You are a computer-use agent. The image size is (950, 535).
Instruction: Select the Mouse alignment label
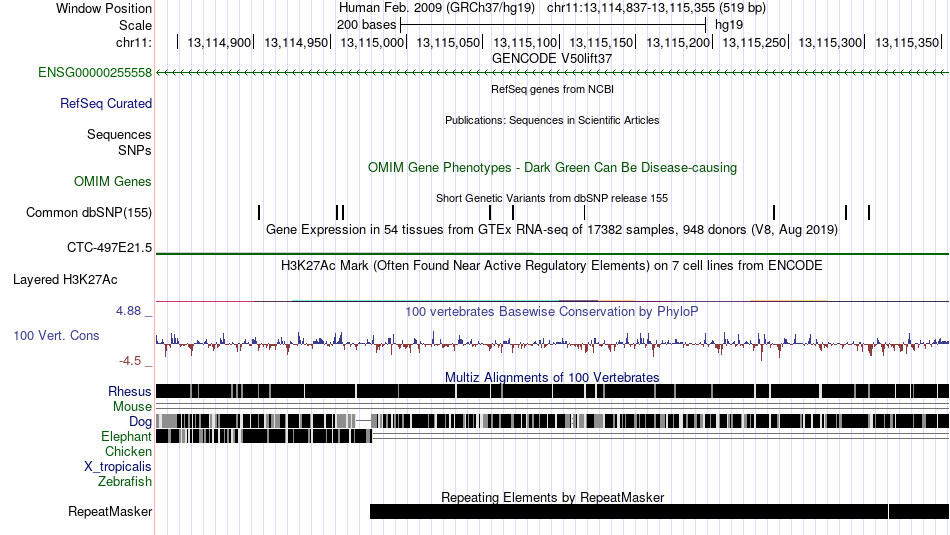tap(132, 407)
